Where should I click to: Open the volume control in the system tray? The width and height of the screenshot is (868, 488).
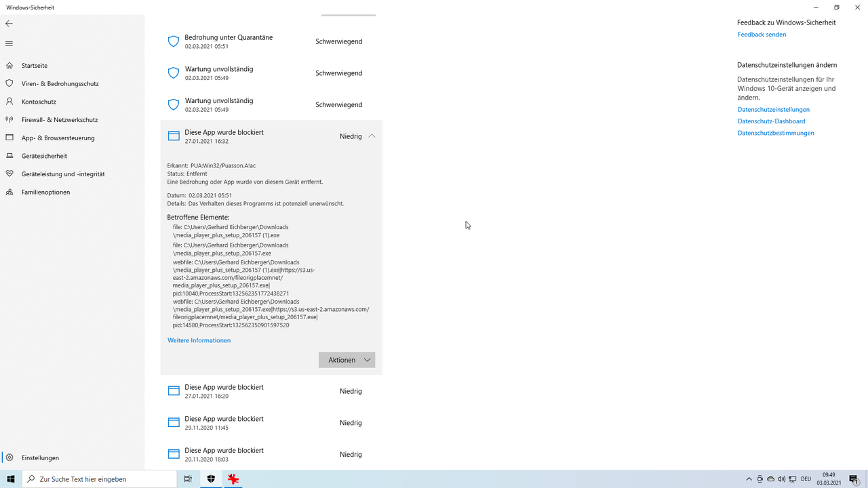click(x=781, y=479)
